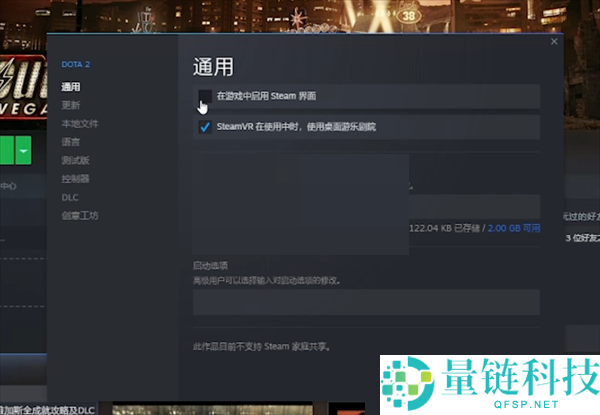Go to 本地文件 in the sidebar
The image size is (600, 415).
[x=79, y=124]
